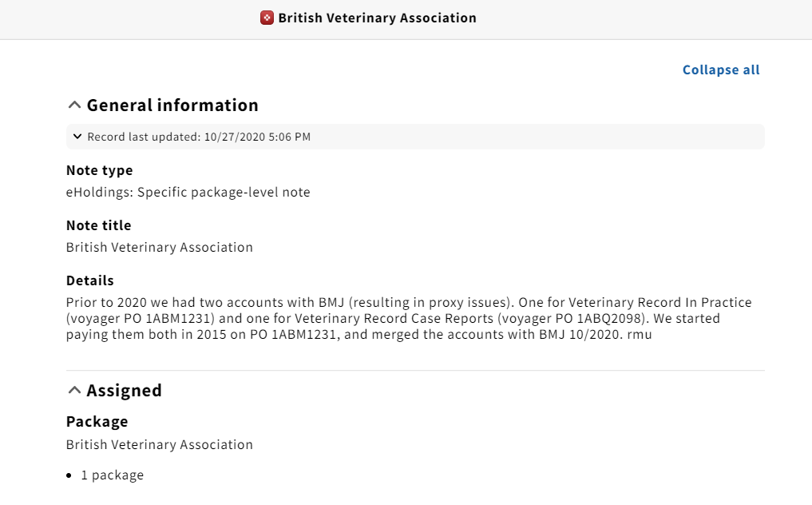The image size is (812, 505).
Task: Click the Record last updated bar text
Action: [199, 137]
